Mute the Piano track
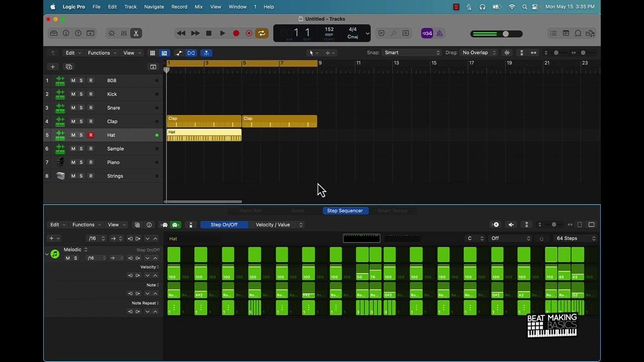This screenshot has width=644, height=362. [x=73, y=162]
